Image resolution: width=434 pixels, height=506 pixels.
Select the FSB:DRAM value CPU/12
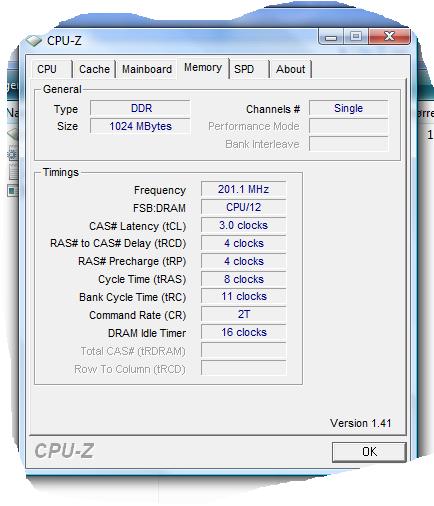click(244, 207)
